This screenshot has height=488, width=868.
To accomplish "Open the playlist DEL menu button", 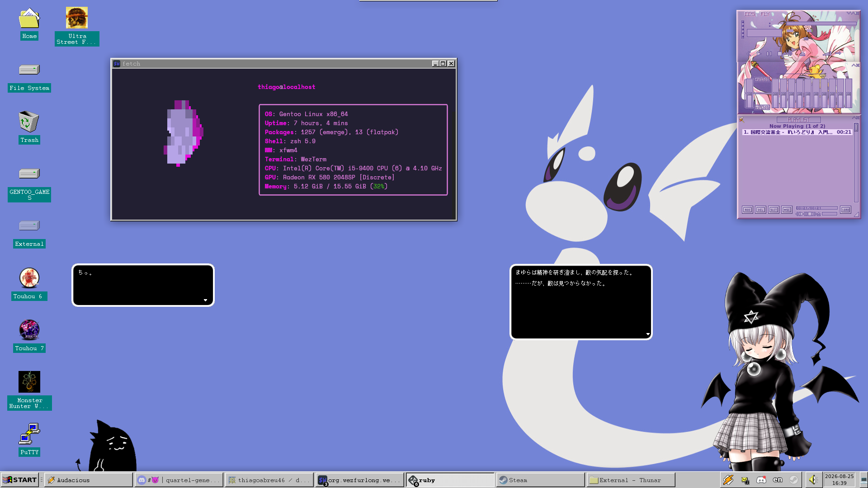I will point(760,210).
